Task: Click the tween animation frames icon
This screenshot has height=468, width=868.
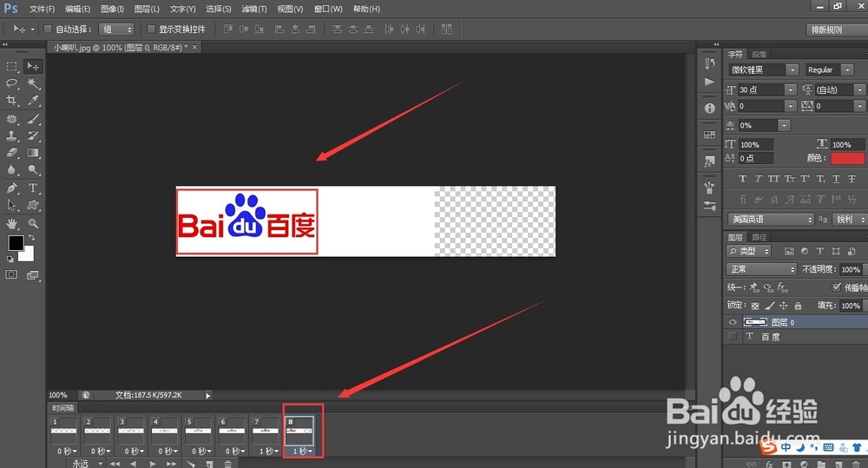Action: coord(190,464)
